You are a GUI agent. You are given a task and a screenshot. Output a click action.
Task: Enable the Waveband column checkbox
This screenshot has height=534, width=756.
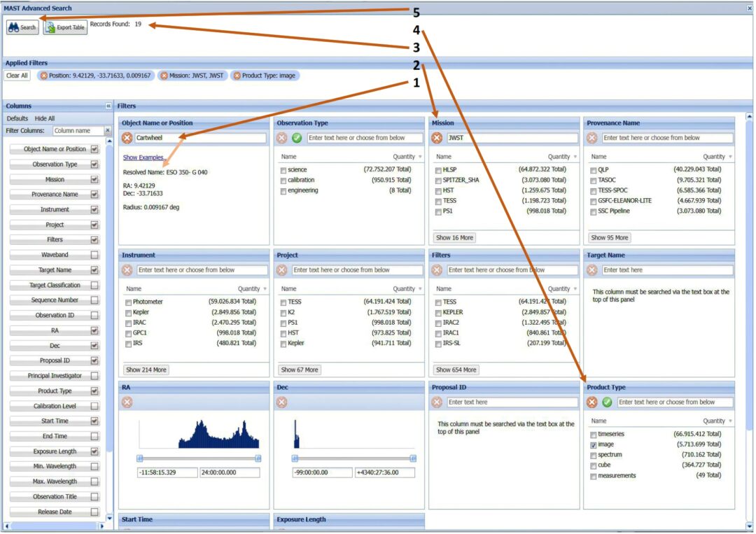point(94,255)
